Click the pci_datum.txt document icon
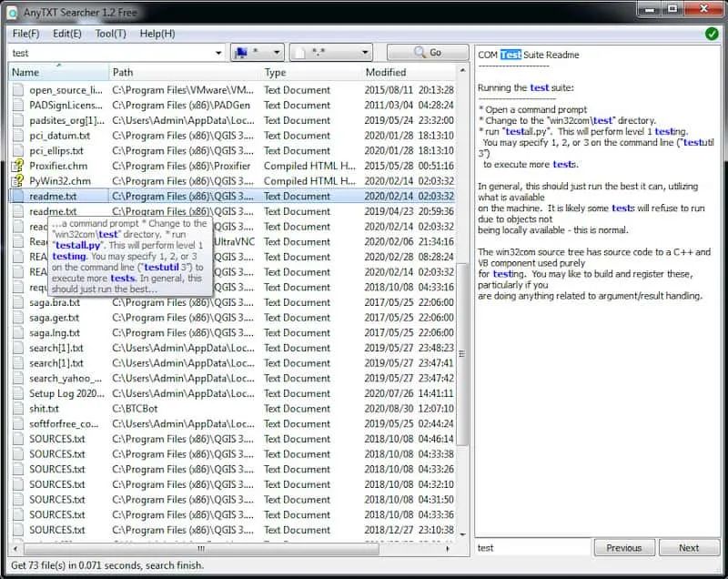Image resolution: width=728 pixels, height=579 pixels. point(17,136)
